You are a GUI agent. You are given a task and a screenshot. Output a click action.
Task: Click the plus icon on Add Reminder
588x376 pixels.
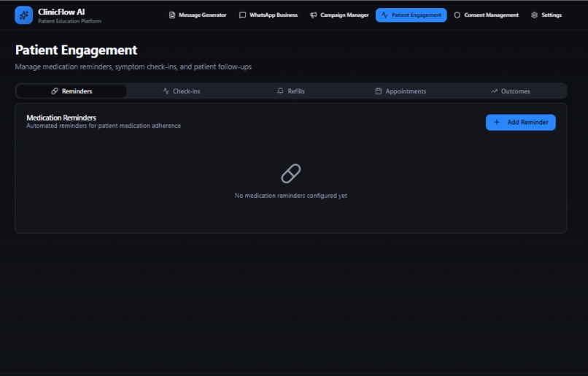(x=497, y=123)
